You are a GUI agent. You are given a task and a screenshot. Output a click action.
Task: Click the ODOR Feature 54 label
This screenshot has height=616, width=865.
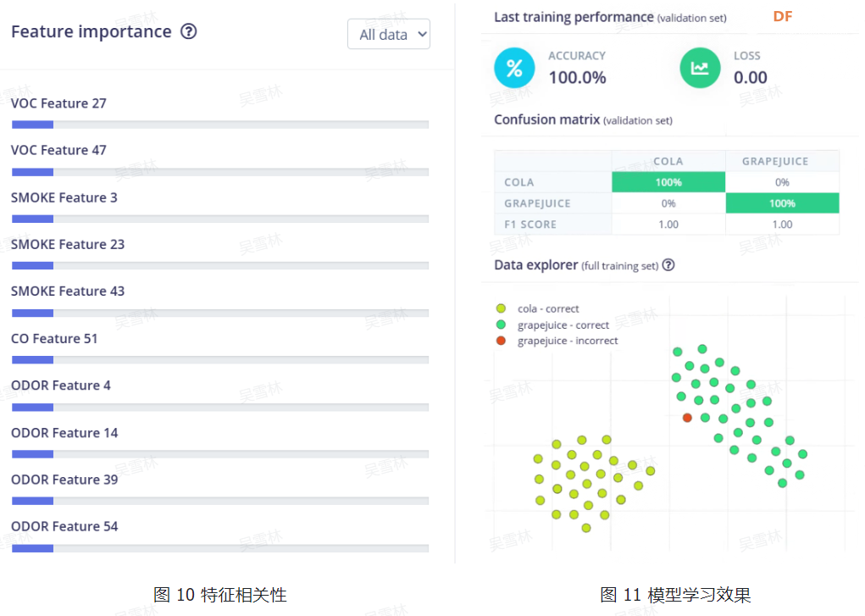(64, 526)
